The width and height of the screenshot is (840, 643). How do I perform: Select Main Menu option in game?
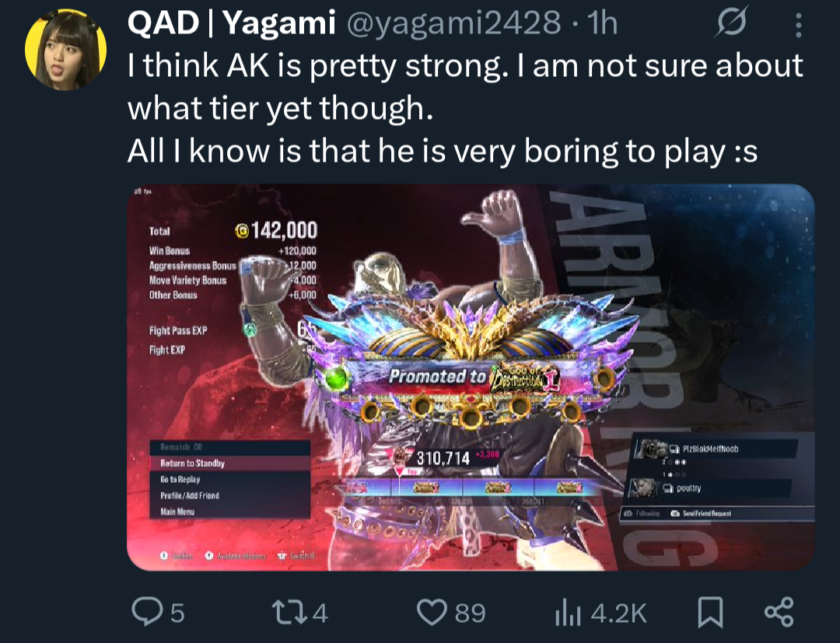point(229,512)
